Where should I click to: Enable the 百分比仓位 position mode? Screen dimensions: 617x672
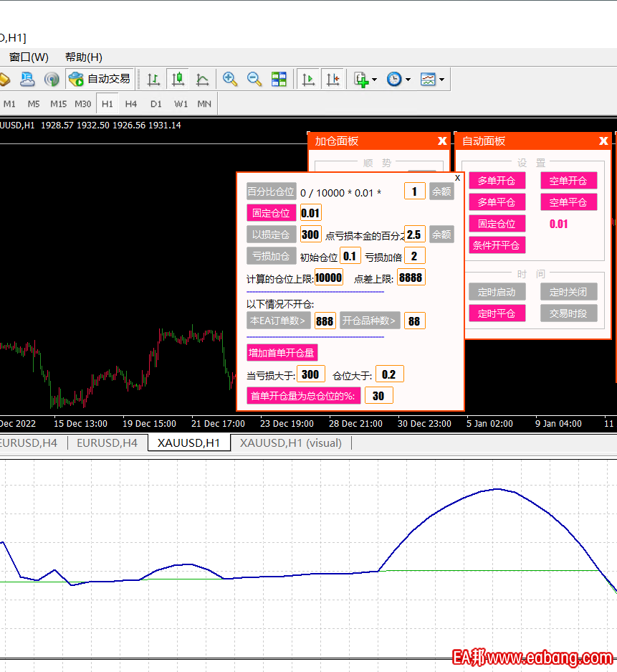[x=271, y=191]
